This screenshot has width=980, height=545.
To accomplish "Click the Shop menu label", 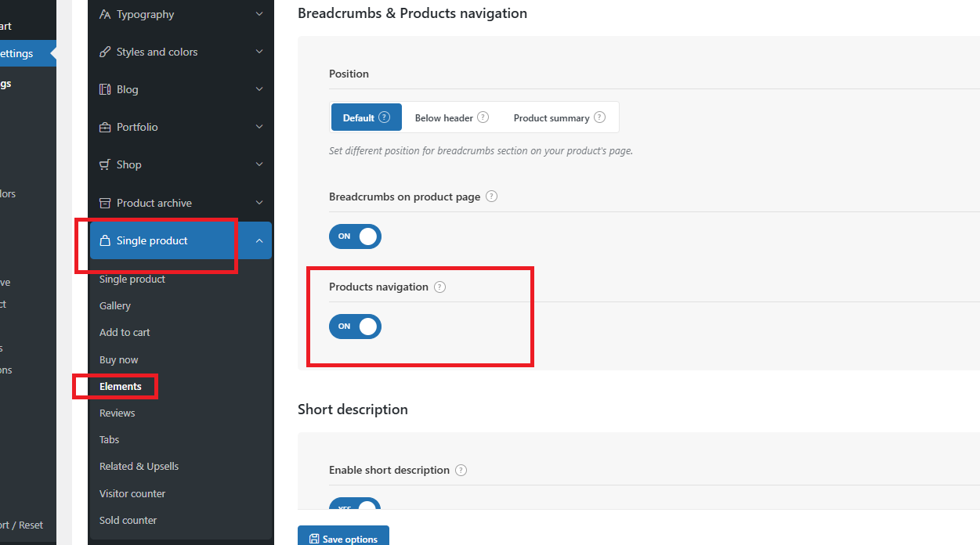I will tap(129, 164).
